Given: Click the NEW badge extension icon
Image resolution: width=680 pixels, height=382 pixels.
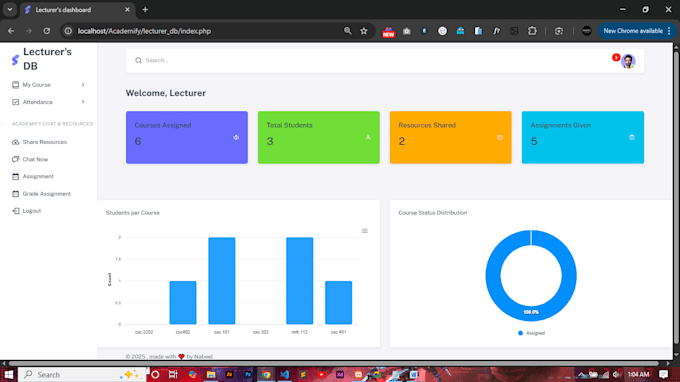Looking at the screenshot, I should 389,32.
